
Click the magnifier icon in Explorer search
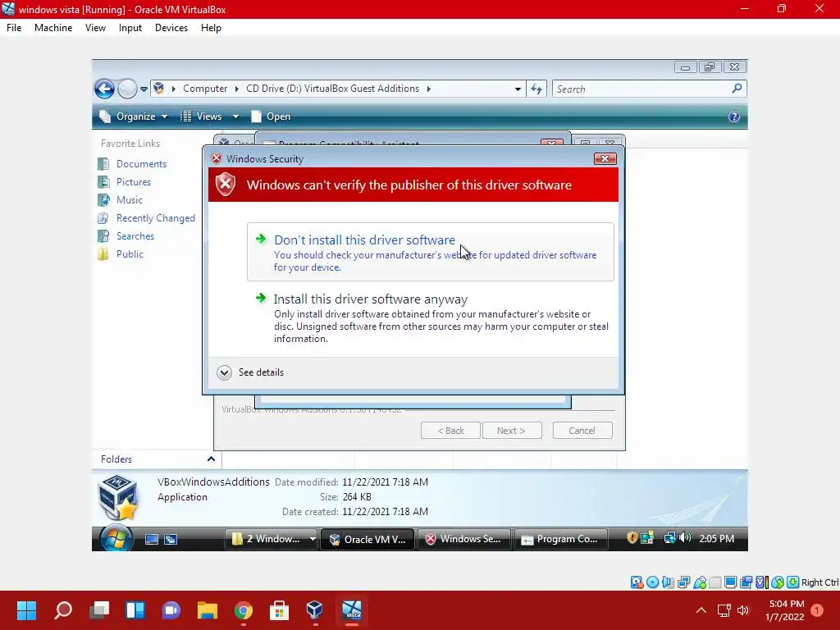click(x=737, y=89)
